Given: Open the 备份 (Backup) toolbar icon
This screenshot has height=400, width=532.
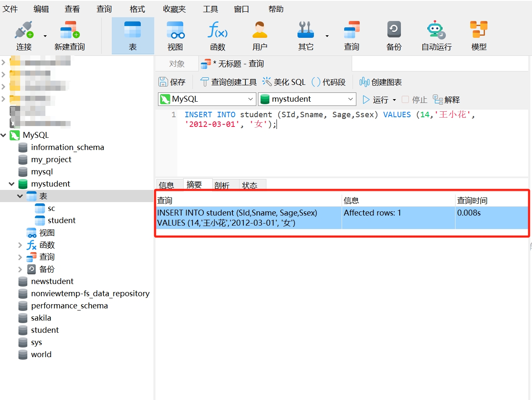Looking at the screenshot, I should [x=394, y=35].
